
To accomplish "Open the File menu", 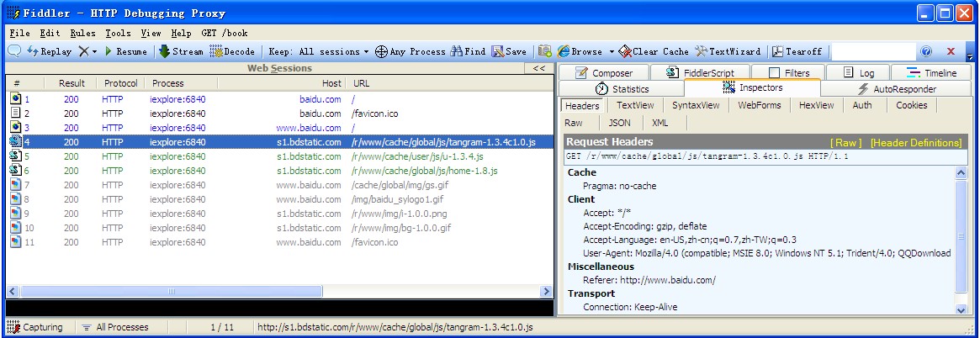I will (x=20, y=33).
